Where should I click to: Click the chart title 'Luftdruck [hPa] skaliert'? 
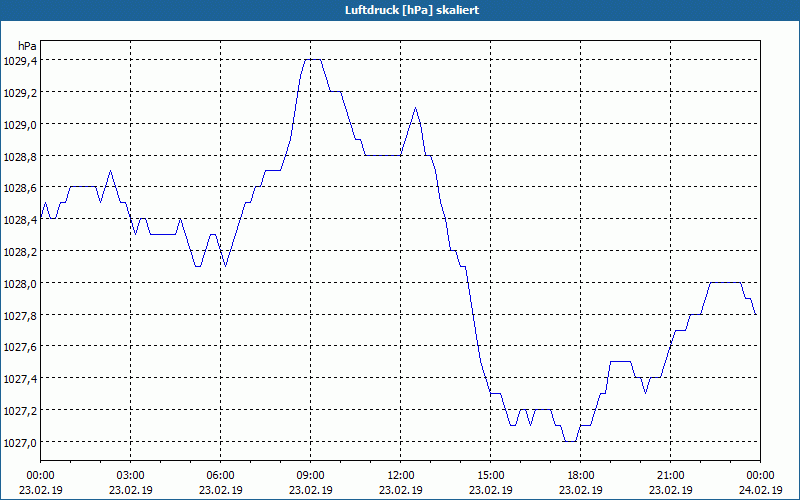[x=412, y=10]
